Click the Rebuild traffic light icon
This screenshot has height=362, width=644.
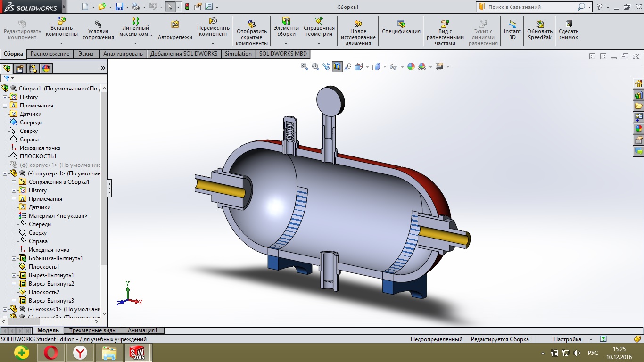[x=187, y=7]
